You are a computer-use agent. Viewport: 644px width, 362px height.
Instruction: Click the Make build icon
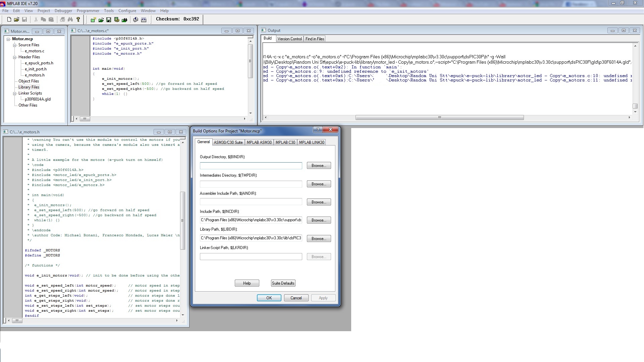136,20
